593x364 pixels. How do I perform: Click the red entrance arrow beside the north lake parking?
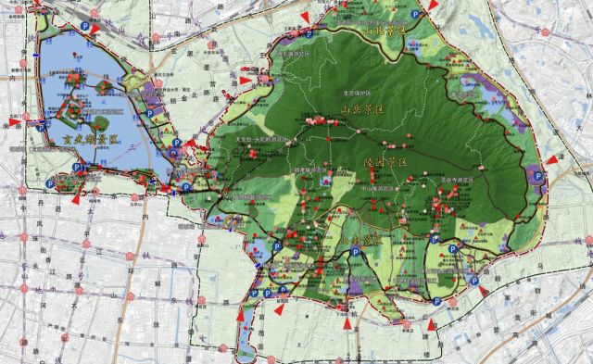(95, 29)
